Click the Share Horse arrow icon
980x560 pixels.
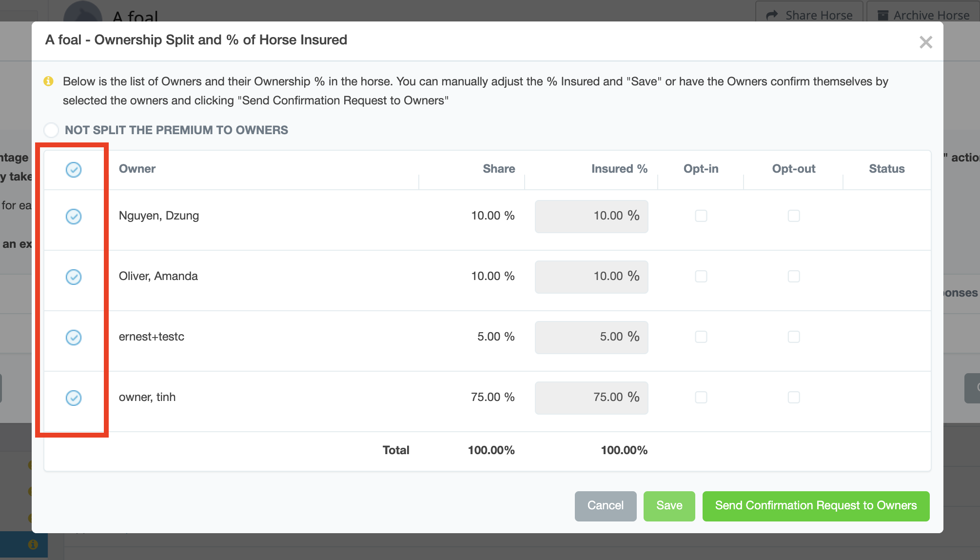coord(772,15)
